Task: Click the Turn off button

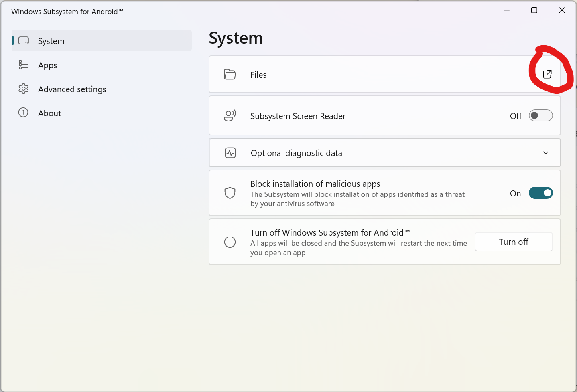Action: pos(514,242)
